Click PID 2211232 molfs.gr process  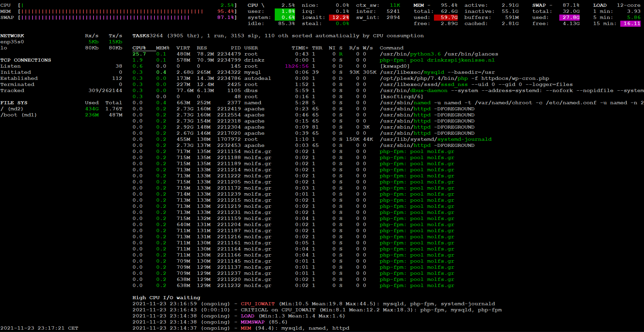(229, 286)
